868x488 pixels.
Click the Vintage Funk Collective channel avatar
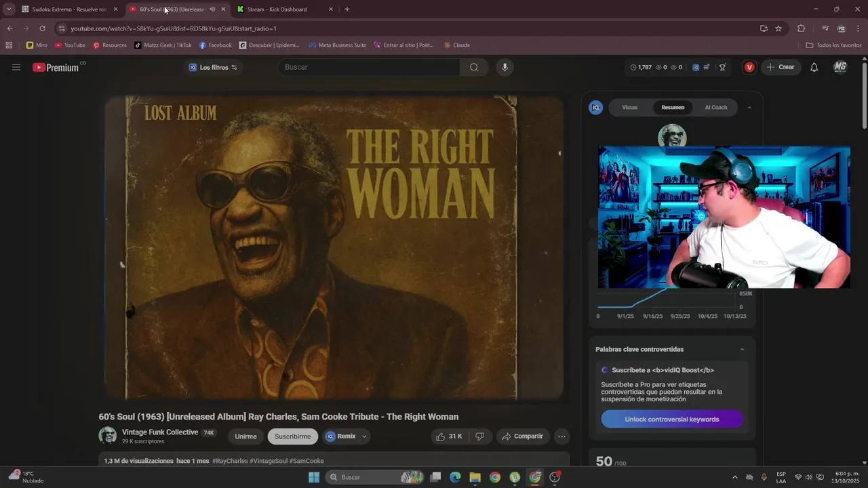[x=107, y=436]
